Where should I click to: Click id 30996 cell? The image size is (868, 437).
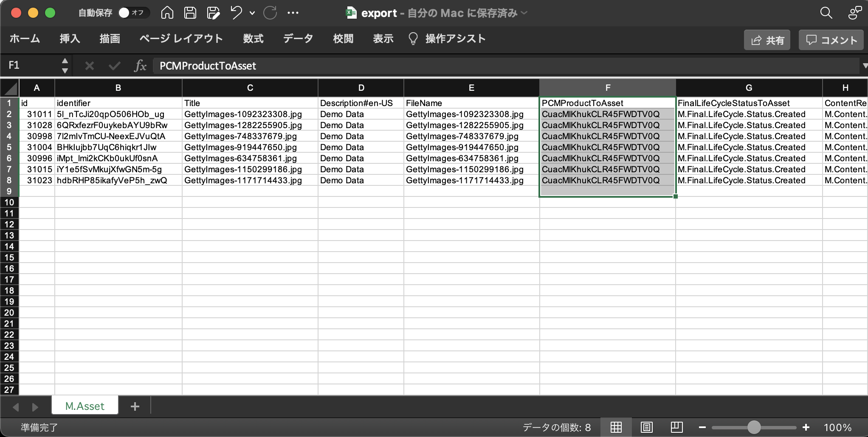(37, 158)
